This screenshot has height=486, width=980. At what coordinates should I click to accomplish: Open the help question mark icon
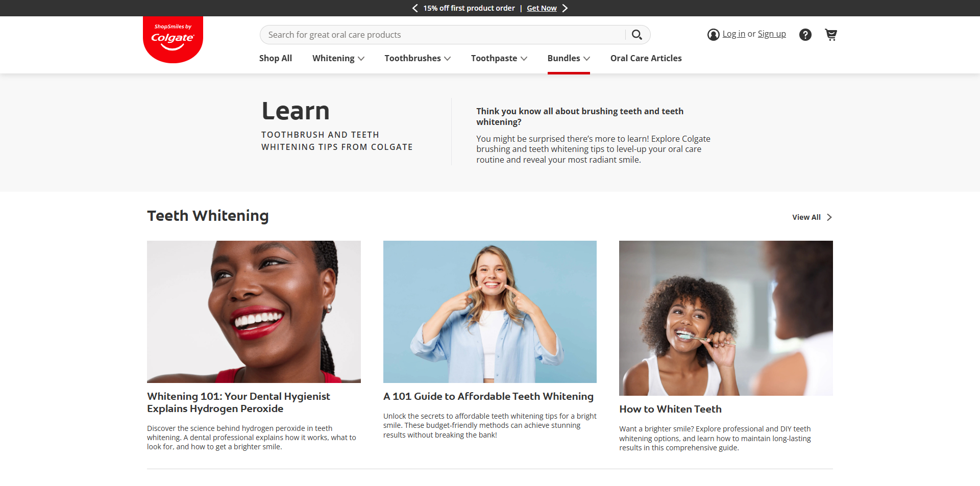(805, 35)
